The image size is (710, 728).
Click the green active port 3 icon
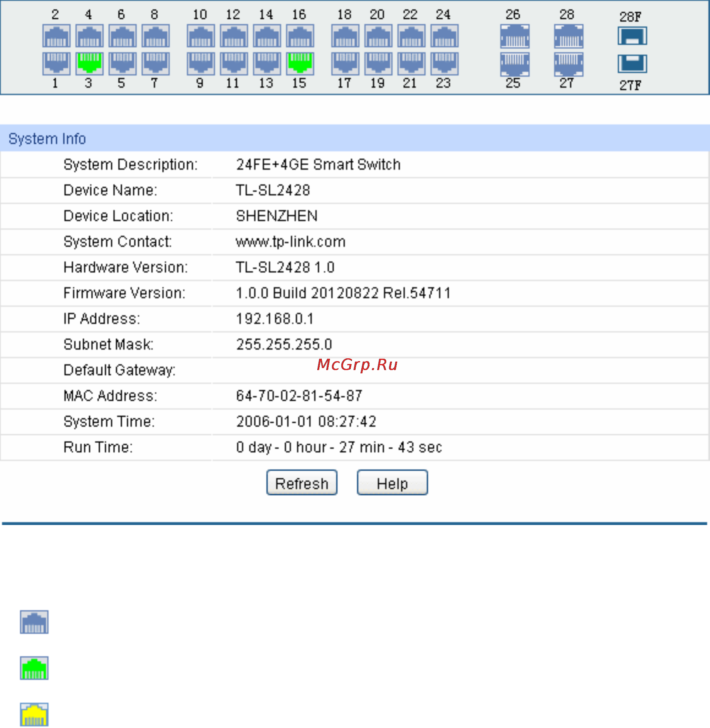(x=89, y=64)
